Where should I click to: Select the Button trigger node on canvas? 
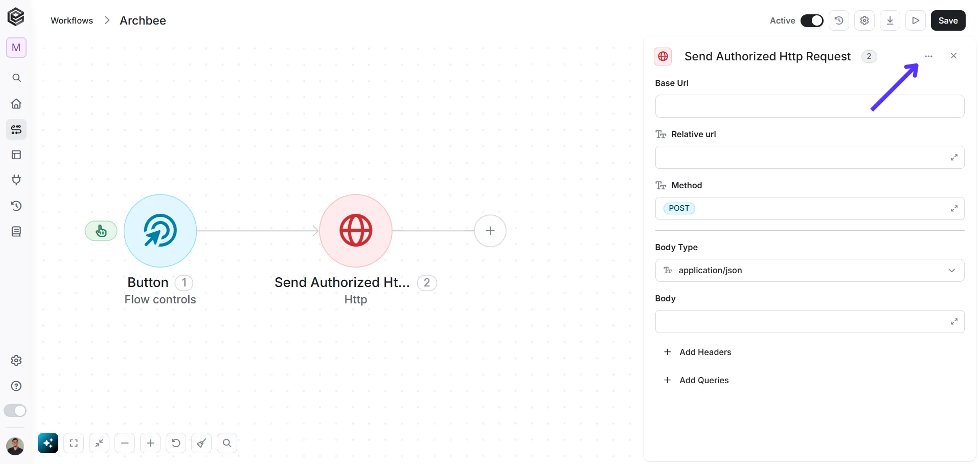tap(161, 231)
